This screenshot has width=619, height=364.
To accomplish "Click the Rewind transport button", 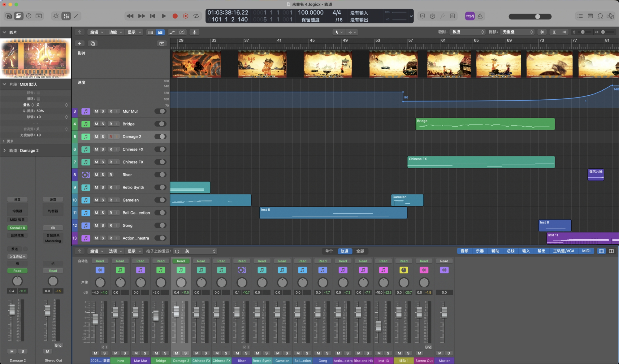I will [x=130, y=16].
